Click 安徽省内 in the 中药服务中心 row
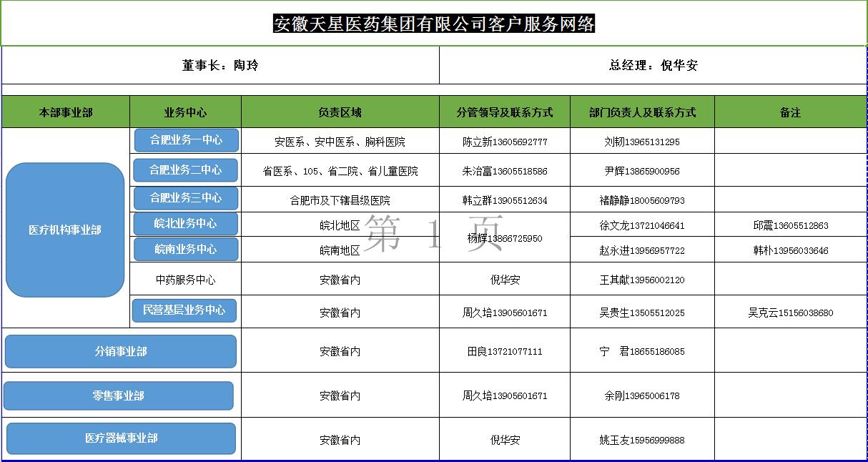 click(340, 280)
